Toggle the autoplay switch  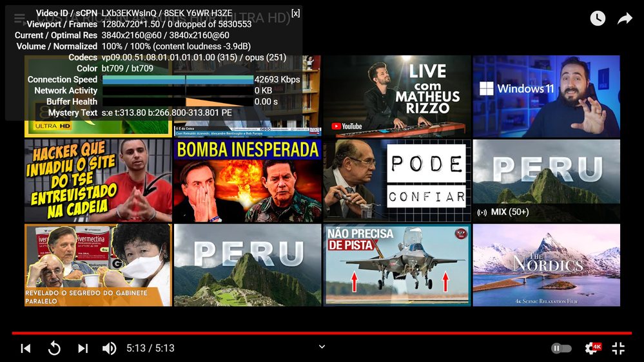[561, 348]
